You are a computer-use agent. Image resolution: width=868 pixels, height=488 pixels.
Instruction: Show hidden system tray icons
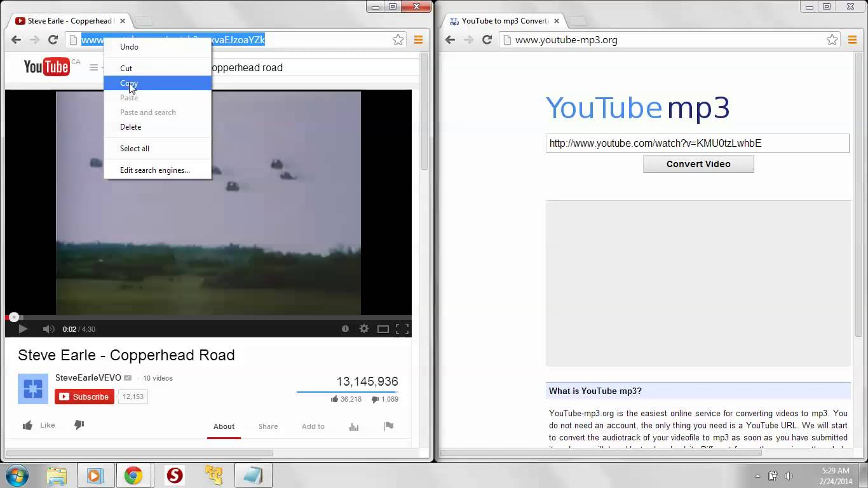pyautogui.click(x=757, y=476)
